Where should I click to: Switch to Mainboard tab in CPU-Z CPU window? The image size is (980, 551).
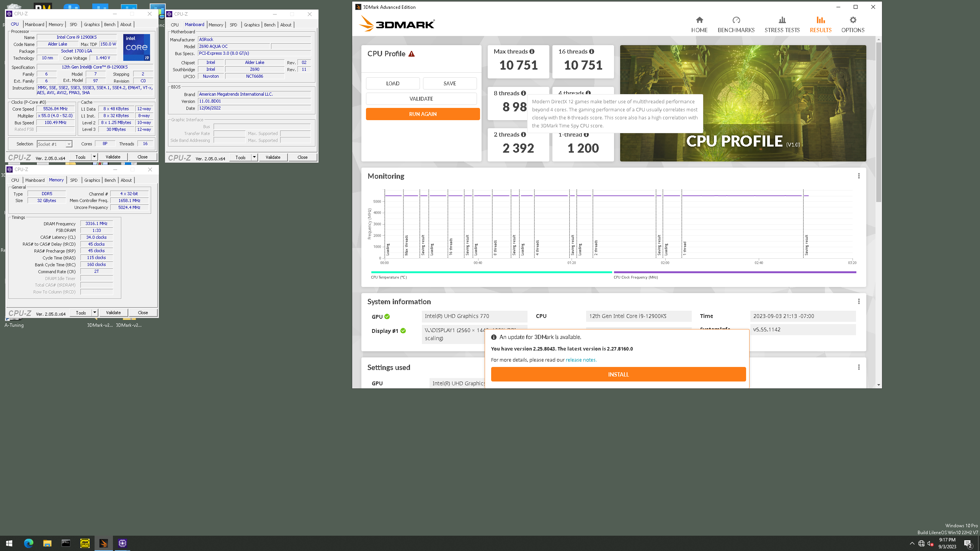[34, 24]
